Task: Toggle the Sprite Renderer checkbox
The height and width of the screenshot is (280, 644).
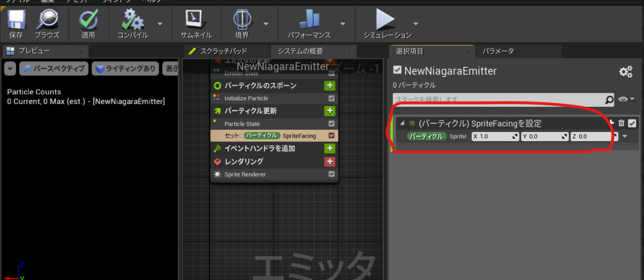Action: pos(332,174)
